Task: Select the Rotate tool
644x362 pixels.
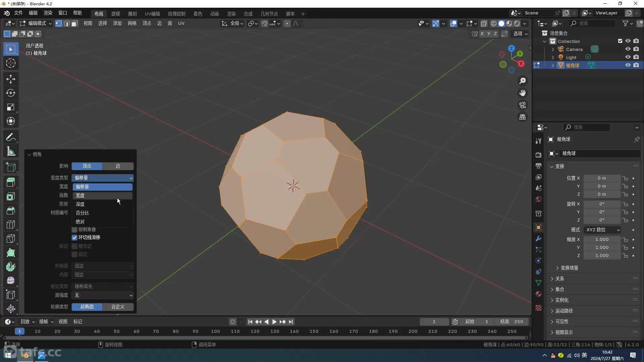Action: [x=11, y=93]
